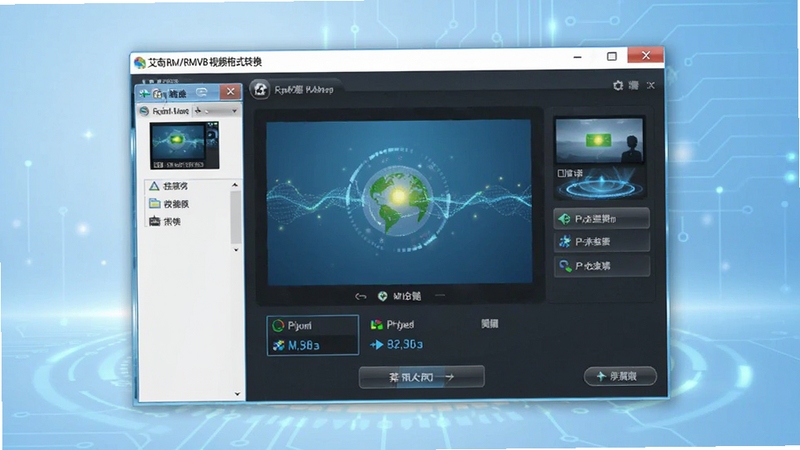Viewport: 800px width, 450px height.
Task: Click the dash control right of shield label
Action: click(x=440, y=295)
